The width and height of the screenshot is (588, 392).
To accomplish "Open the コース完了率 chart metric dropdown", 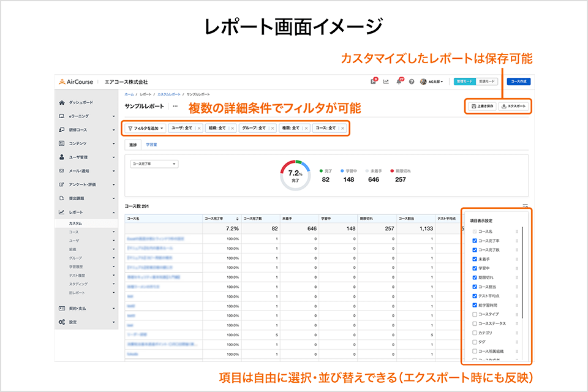I will 154,164.
